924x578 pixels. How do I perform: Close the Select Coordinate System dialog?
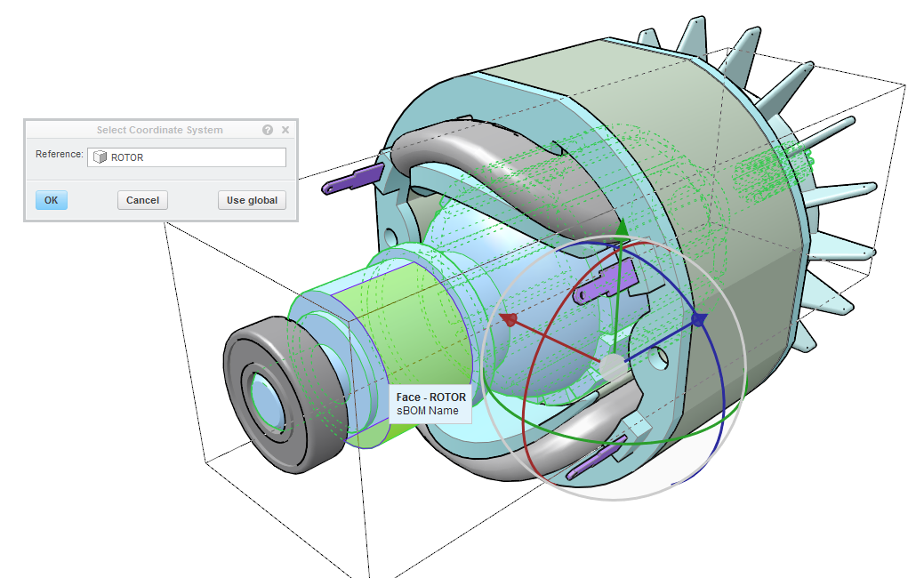pyautogui.click(x=285, y=130)
